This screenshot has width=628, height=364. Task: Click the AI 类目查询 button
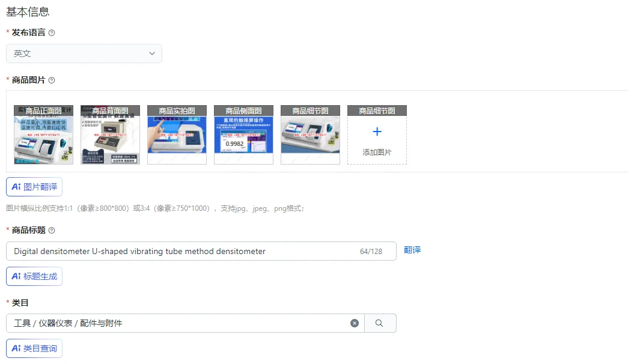pos(34,348)
